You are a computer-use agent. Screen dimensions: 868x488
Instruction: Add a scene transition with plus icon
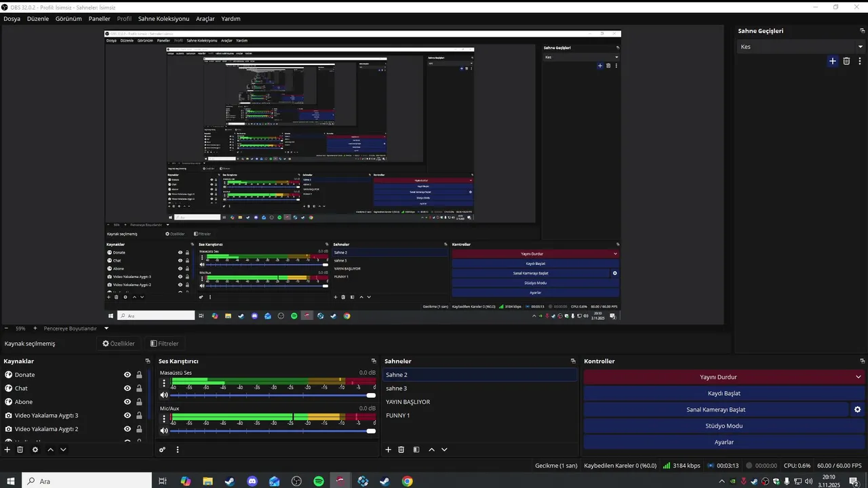click(833, 61)
